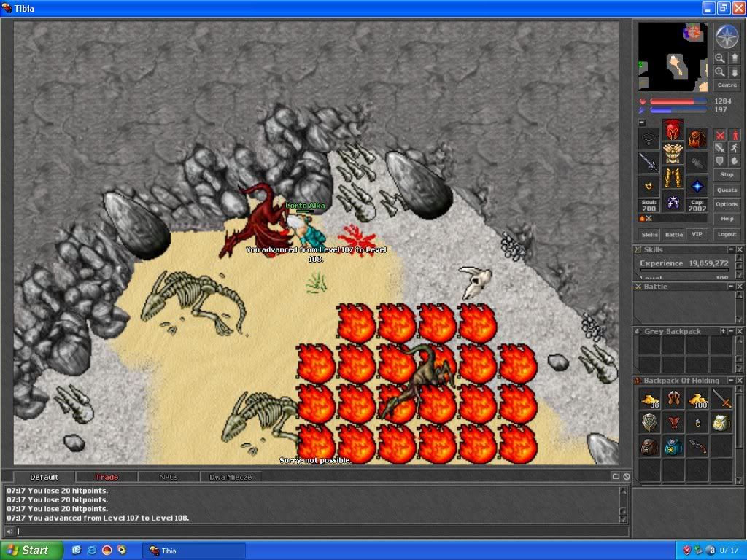The image size is (747, 560).
Task: Click the minimap compass rose
Action: (727, 36)
